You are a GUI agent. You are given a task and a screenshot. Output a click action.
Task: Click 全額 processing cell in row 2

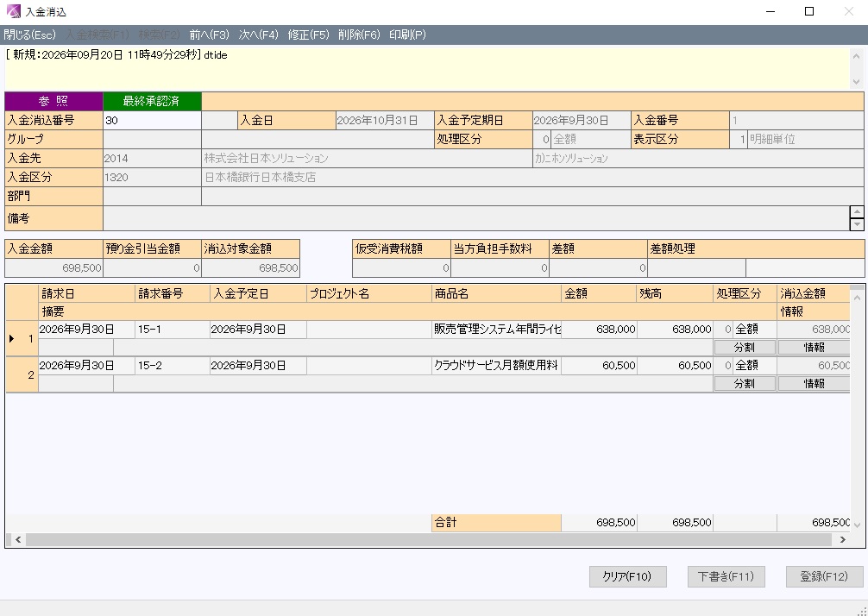coord(755,365)
